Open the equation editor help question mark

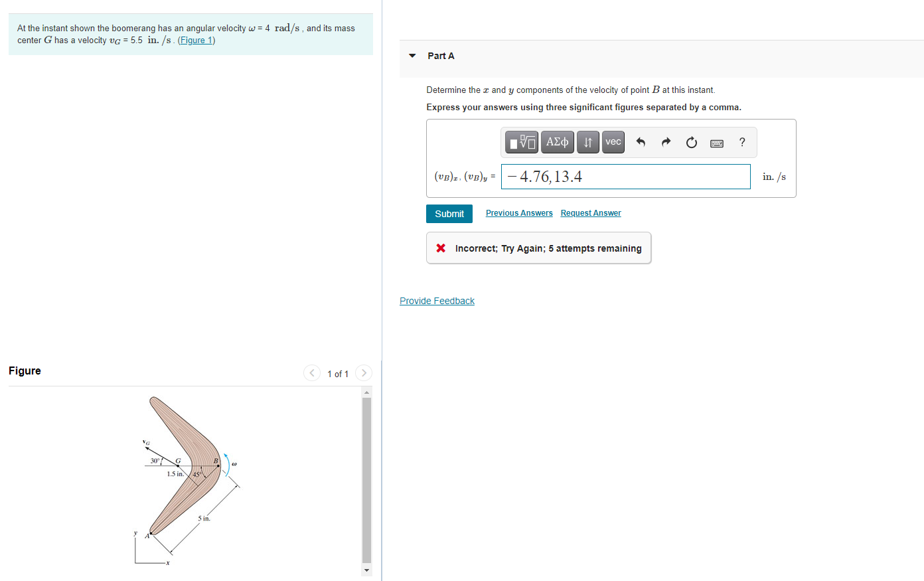coord(741,141)
